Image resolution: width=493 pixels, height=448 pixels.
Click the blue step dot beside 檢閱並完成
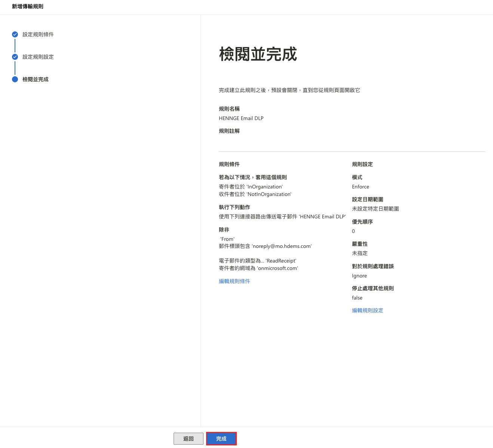coord(15,79)
